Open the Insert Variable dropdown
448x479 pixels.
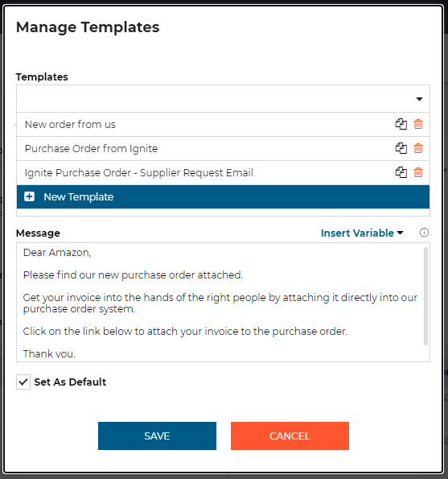362,233
